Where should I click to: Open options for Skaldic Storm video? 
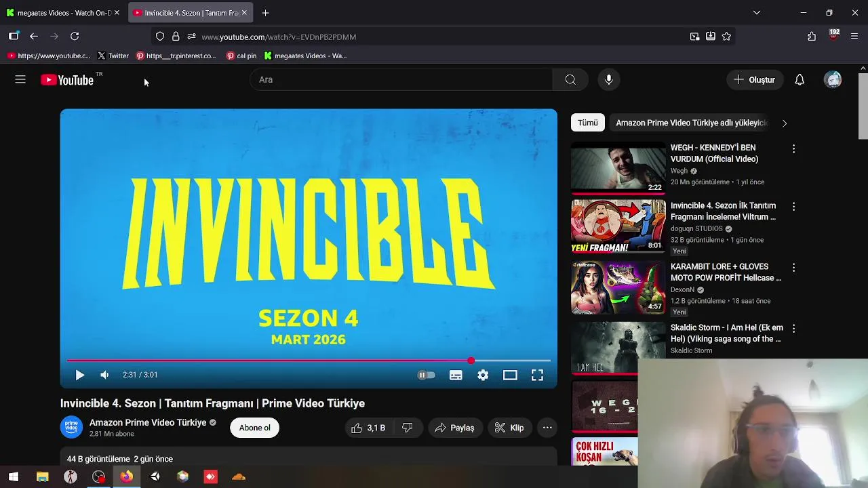tap(793, 328)
